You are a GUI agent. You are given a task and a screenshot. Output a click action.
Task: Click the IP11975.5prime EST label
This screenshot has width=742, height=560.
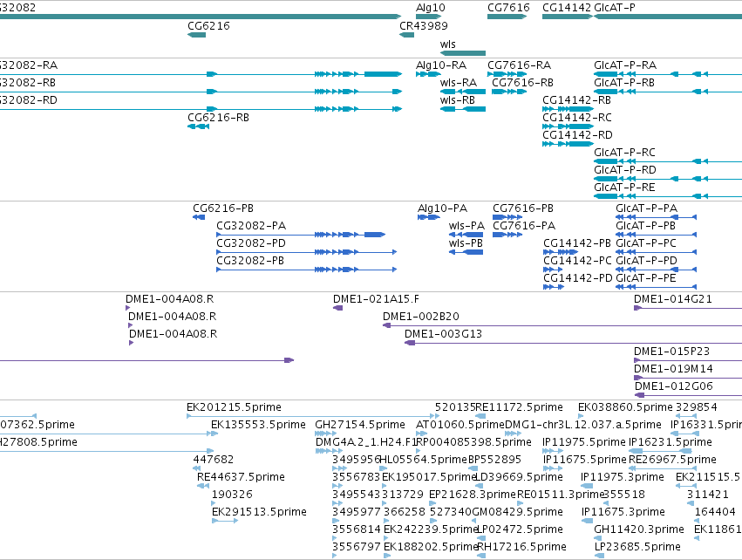584,442
